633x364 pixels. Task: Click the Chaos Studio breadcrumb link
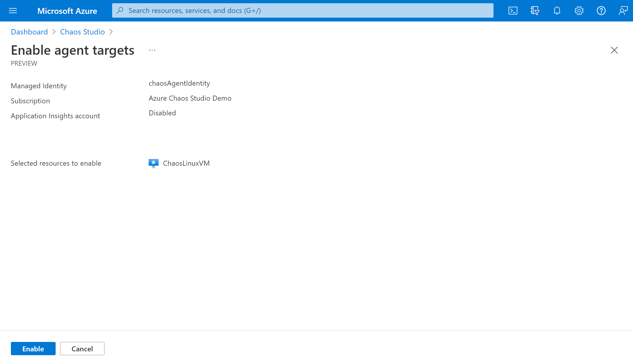82,32
